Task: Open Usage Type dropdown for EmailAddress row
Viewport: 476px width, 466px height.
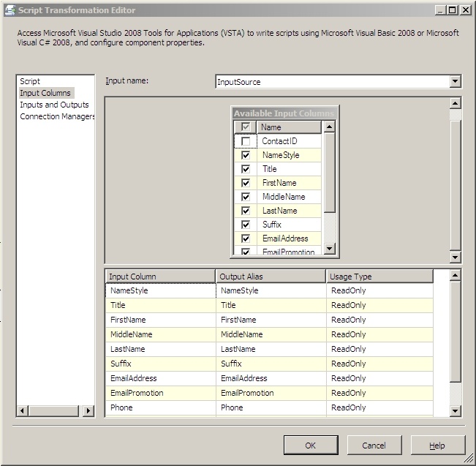Action: click(380, 378)
